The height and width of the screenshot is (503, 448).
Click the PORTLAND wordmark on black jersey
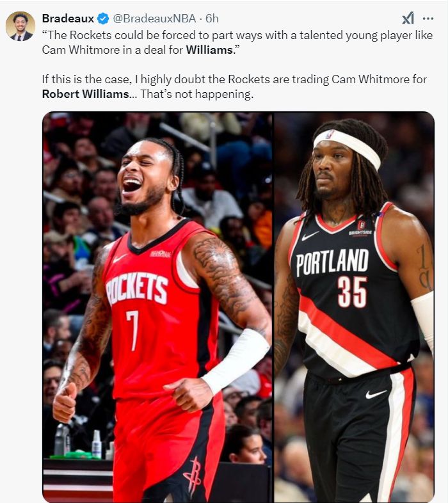[x=332, y=262]
